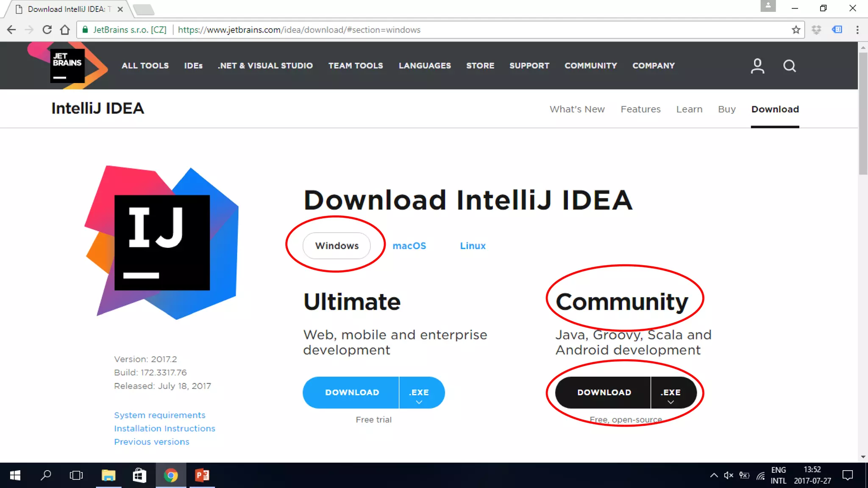Screen dimensions: 868x488
Task: Go to the Features tab
Action: pyautogui.click(x=640, y=109)
